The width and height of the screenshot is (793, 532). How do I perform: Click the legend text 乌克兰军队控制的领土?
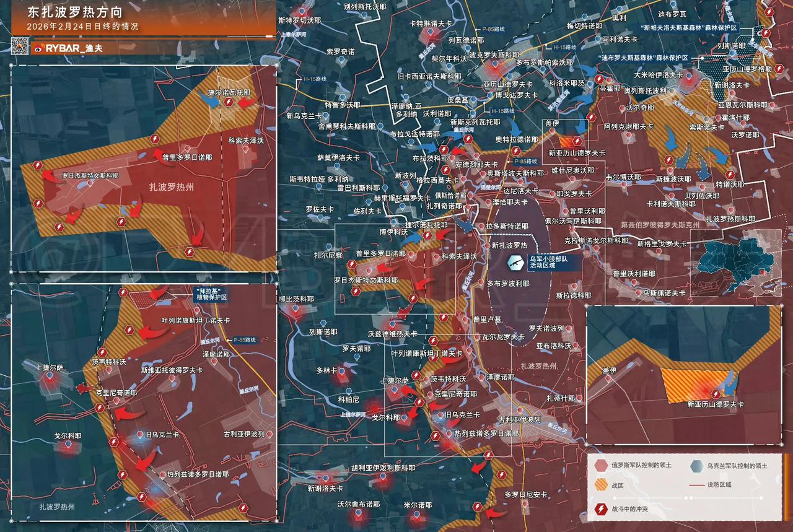tap(737, 466)
